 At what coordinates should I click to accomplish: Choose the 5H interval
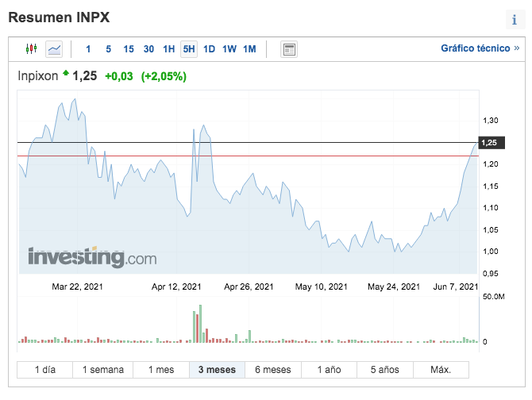click(x=189, y=49)
